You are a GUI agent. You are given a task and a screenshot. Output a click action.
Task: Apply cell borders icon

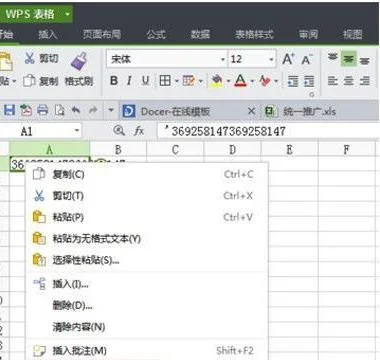165,81
